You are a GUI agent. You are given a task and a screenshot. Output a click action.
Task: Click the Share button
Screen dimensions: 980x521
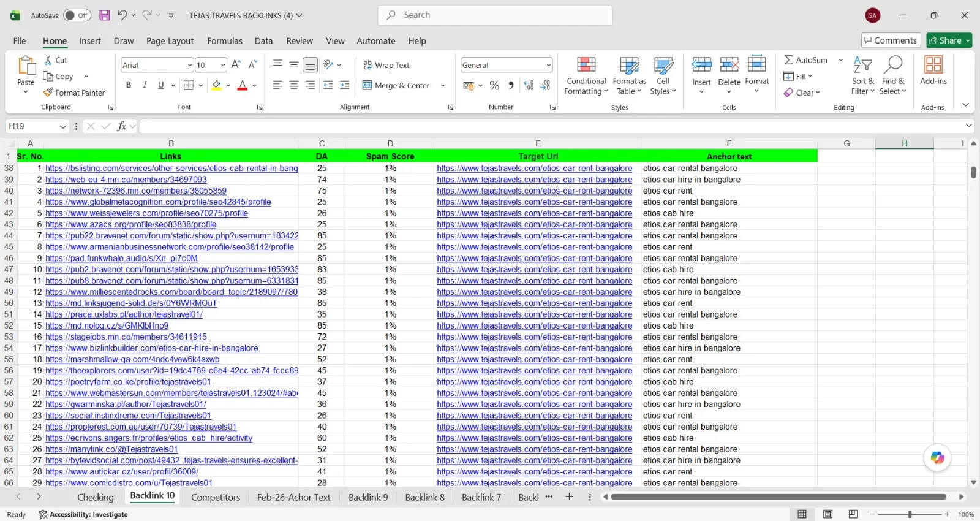[x=949, y=40]
